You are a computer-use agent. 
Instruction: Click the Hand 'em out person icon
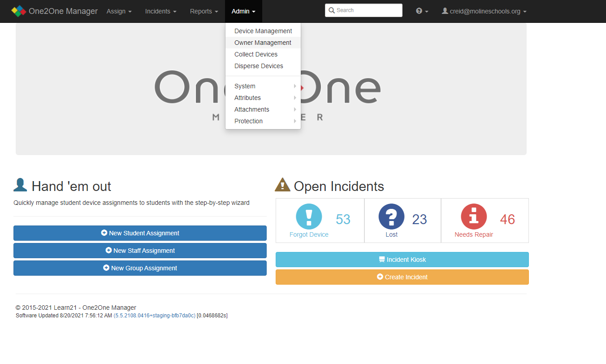click(20, 185)
